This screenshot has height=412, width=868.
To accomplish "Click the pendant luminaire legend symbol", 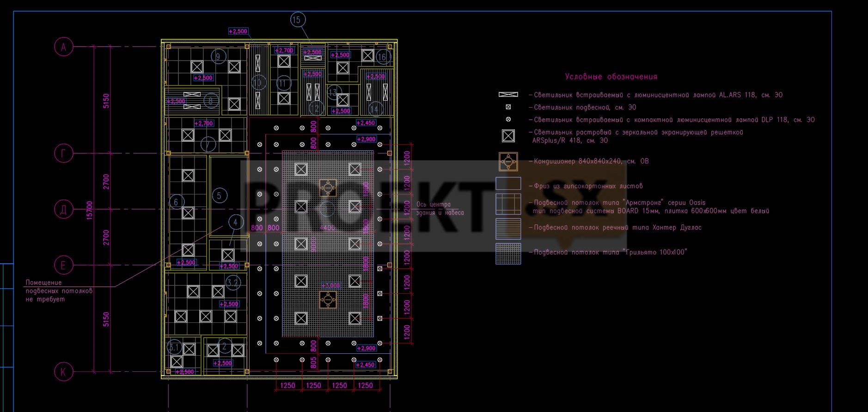I will pos(508,107).
